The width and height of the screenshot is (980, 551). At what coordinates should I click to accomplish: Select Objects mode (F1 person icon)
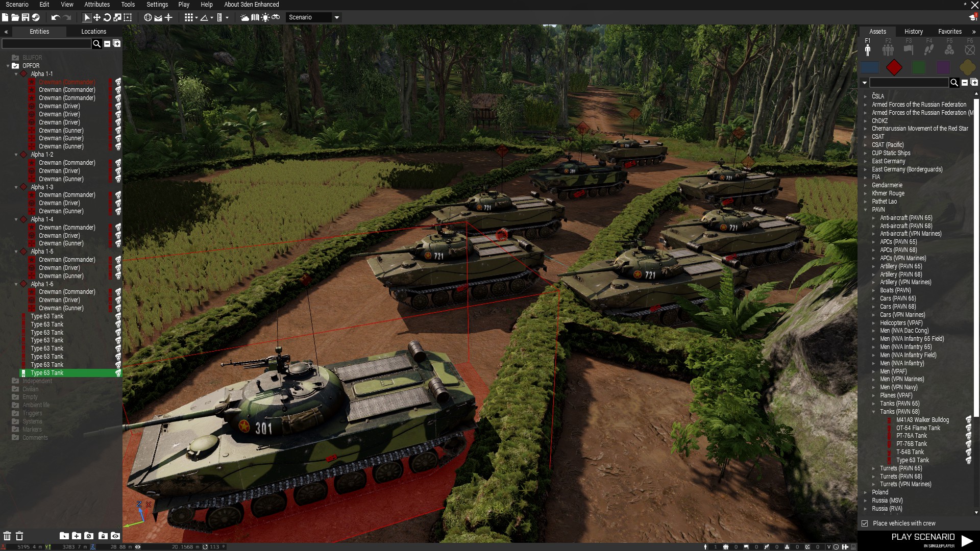[x=868, y=49]
